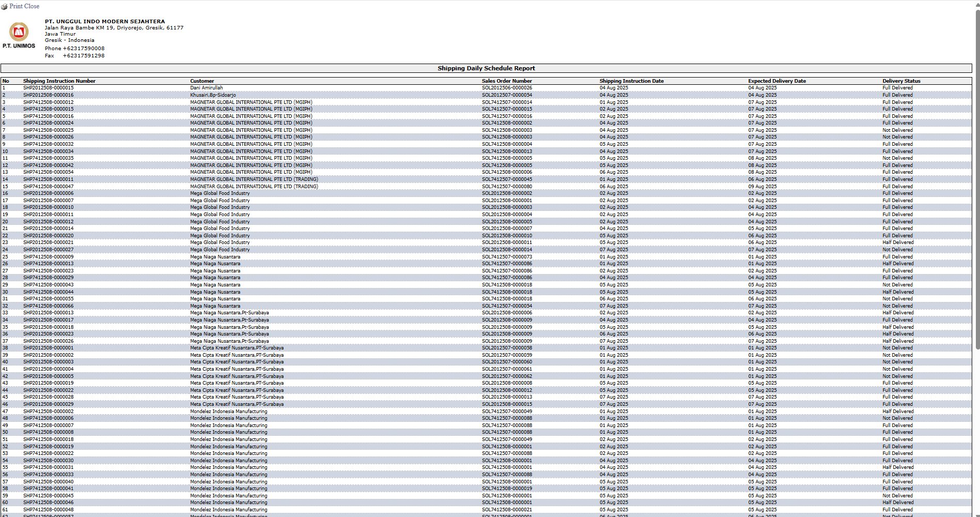980x517 pixels.
Task: Select the Delivery Status column header
Action: coord(901,81)
